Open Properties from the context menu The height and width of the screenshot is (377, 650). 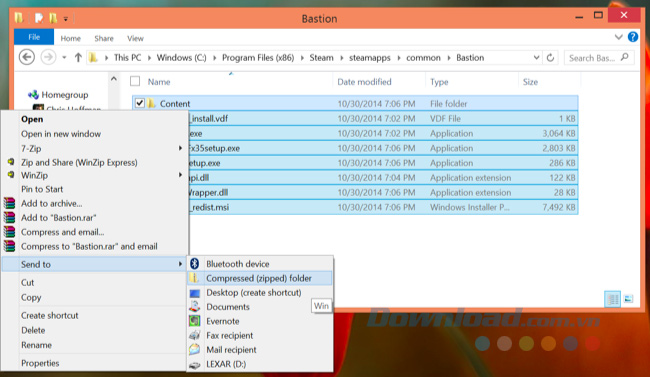coord(40,363)
